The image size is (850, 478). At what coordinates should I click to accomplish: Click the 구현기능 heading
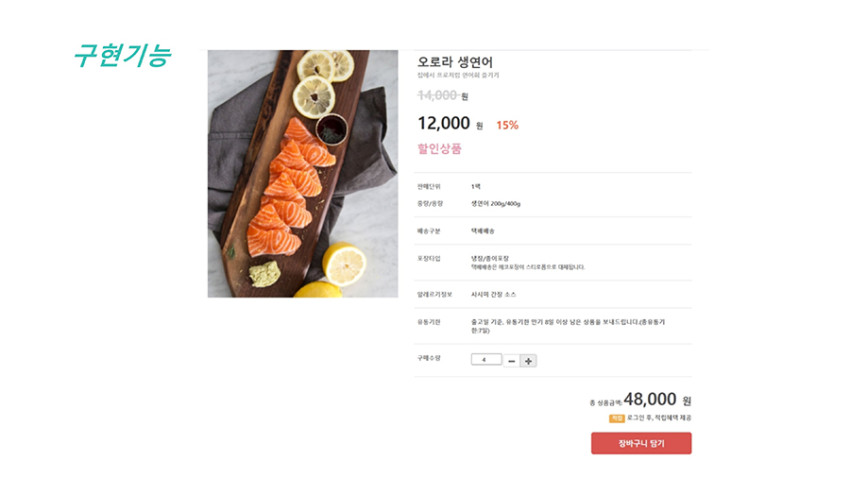pyautogui.click(x=123, y=55)
